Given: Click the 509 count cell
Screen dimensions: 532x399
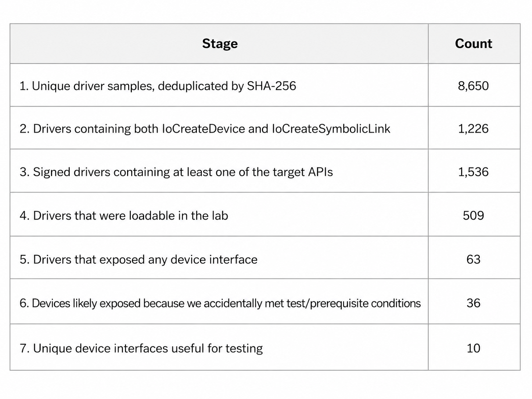Looking at the screenshot, I should 473,215.
